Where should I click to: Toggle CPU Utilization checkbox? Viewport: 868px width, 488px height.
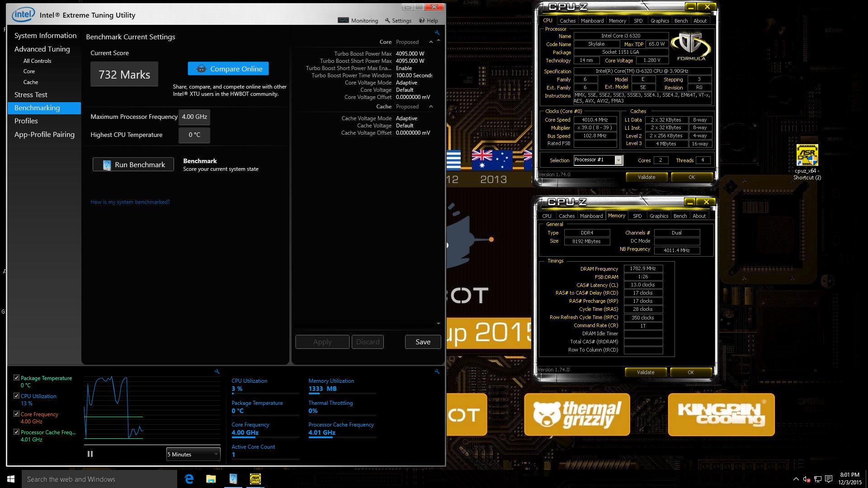[x=17, y=396]
